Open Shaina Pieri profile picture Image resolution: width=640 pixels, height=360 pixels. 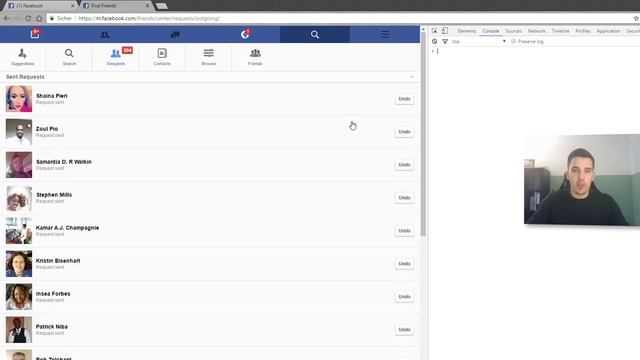coord(19,99)
